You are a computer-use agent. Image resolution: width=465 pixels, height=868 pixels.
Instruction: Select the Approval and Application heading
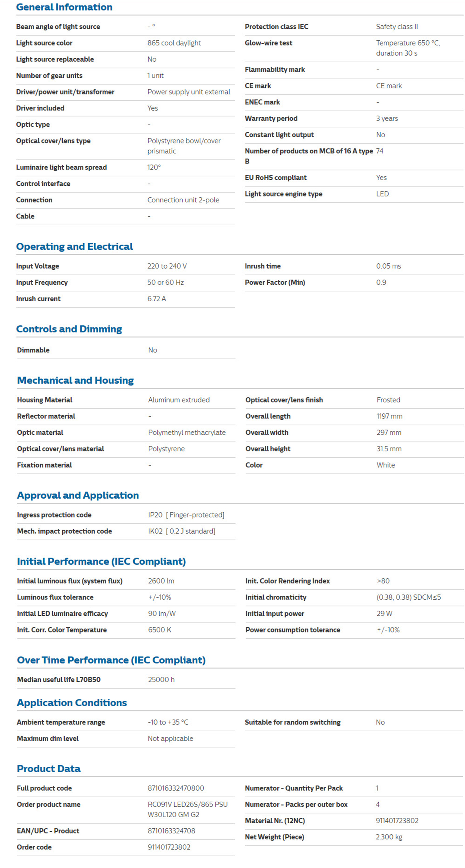coord(78,495)
